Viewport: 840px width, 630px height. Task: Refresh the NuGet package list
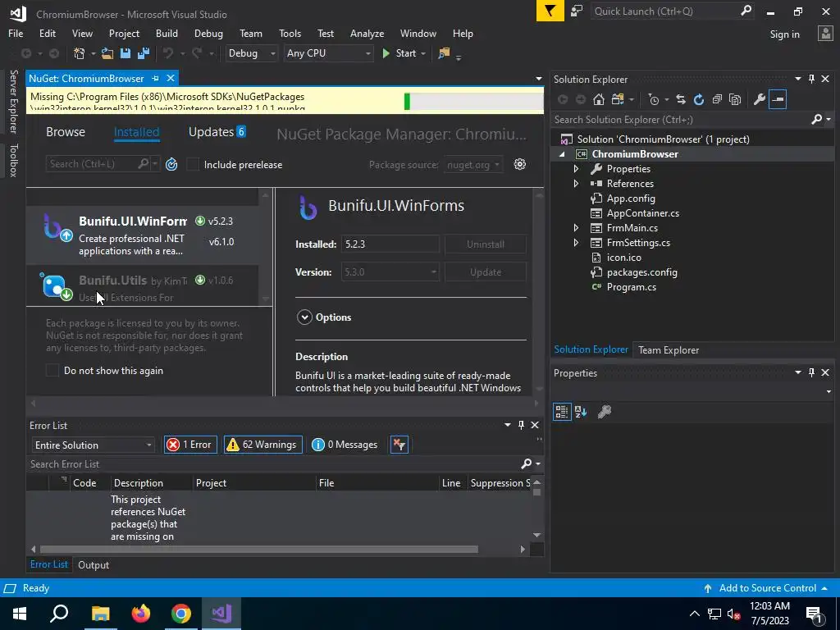pos(171,164)
